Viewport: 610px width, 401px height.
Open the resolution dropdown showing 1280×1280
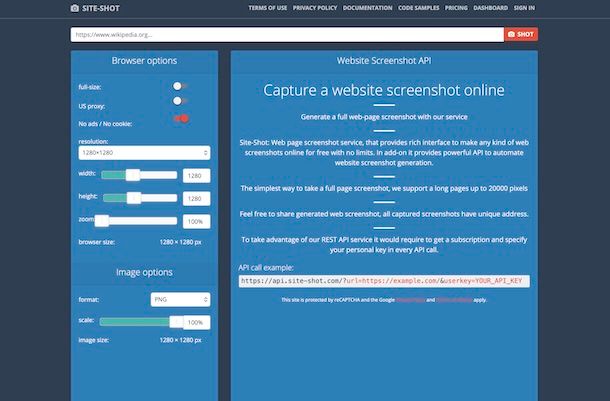coord(144,153)
